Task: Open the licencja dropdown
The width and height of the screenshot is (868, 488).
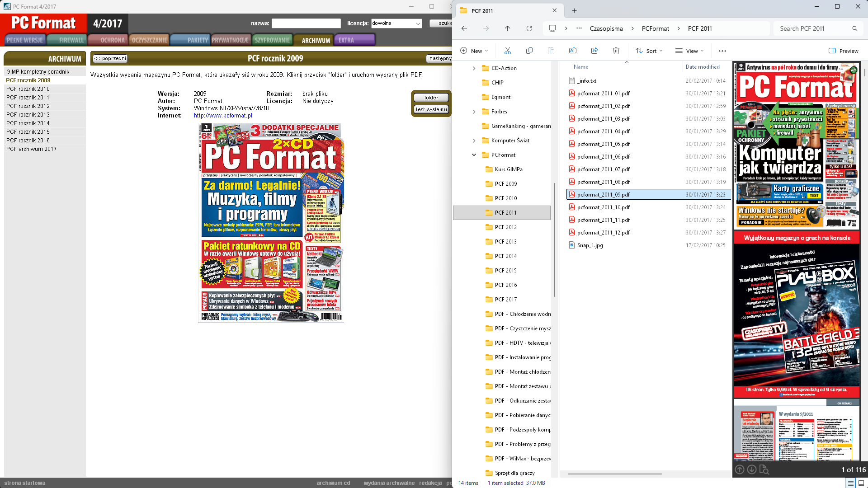Action: 396,23
